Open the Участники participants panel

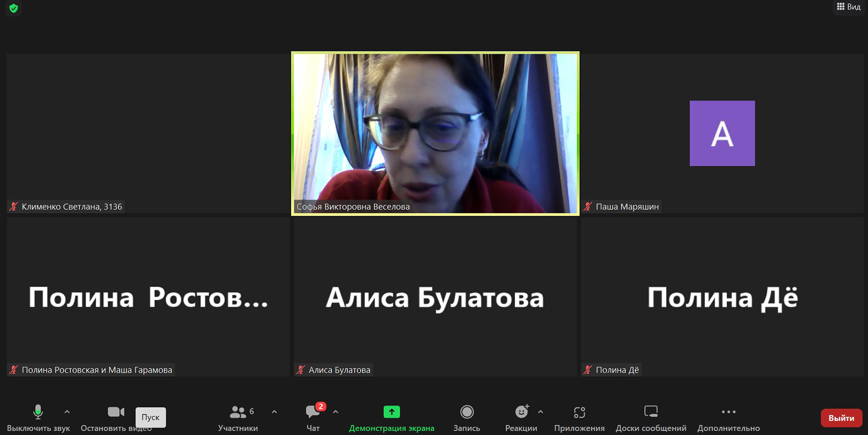pos(238,418)
